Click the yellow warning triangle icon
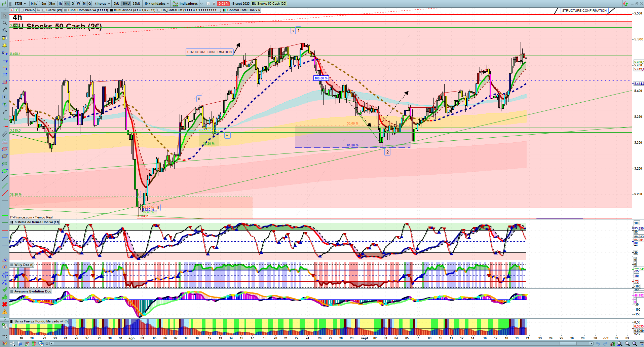Screen dimensions: 644x347 [x=5, y=312]
